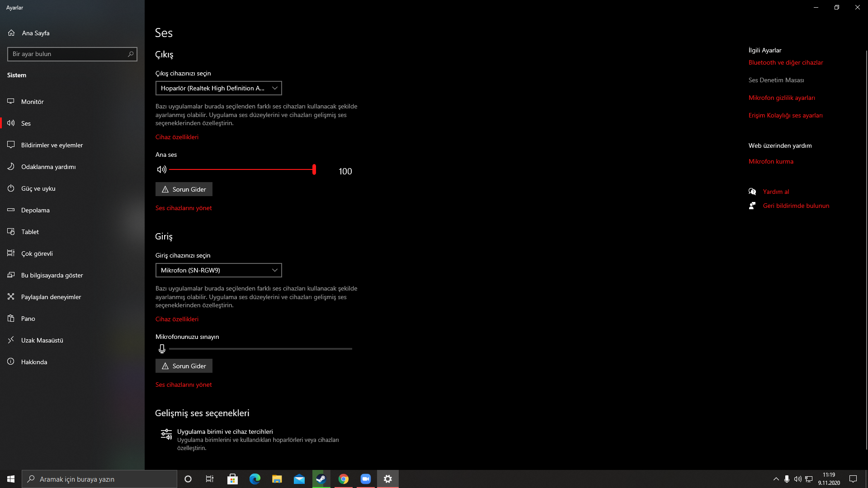The image size is (868, 488).
Task: Open the Bluetooth ve diğer cihazlar link
Action: [786, 62]
